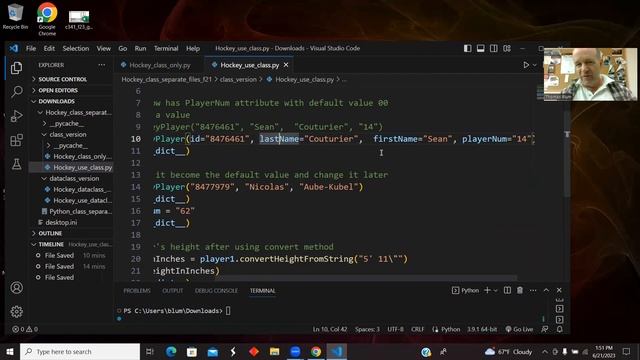640x360 pixels.
Task: Click the Windows Start button
Action: (x=9, y=351)
